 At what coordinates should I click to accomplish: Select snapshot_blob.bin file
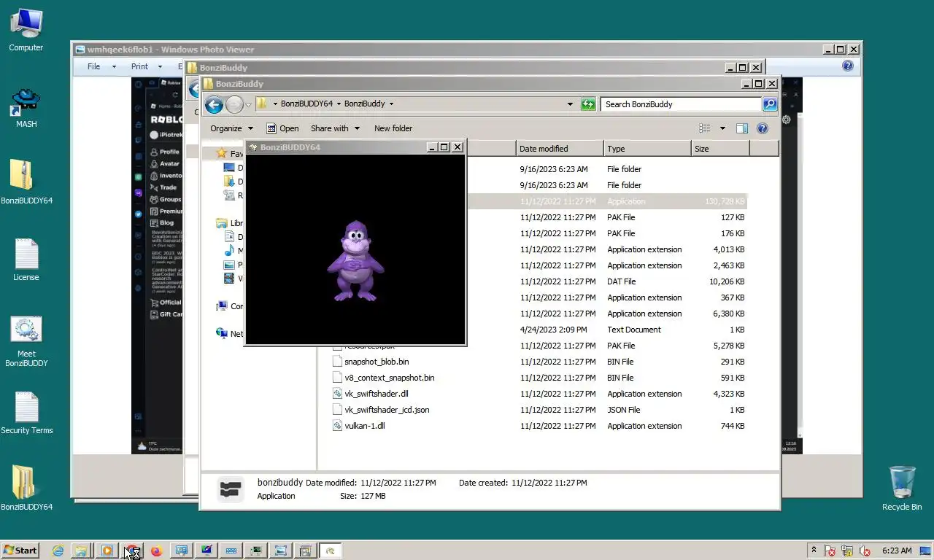click(x=539, y=362)
